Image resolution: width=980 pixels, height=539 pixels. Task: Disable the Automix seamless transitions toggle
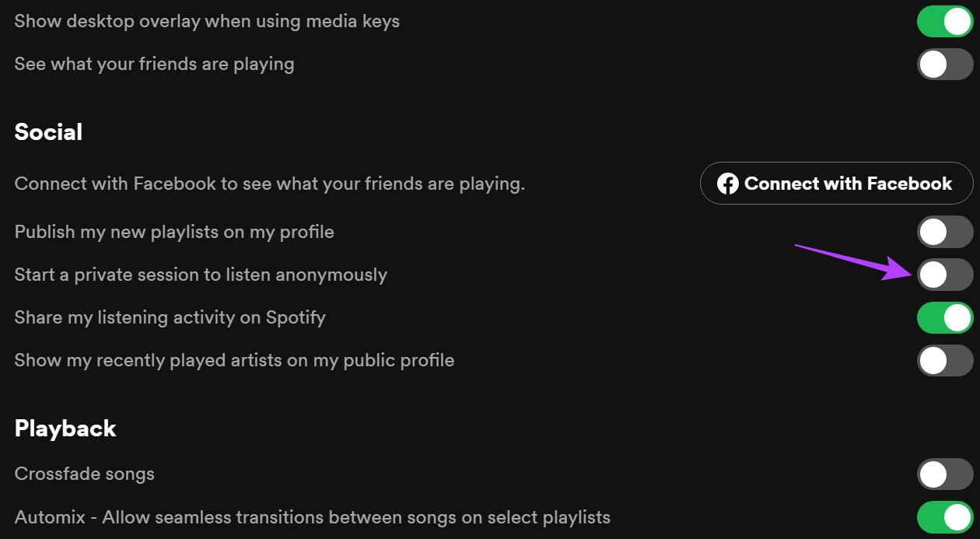[x=945, y=517]
